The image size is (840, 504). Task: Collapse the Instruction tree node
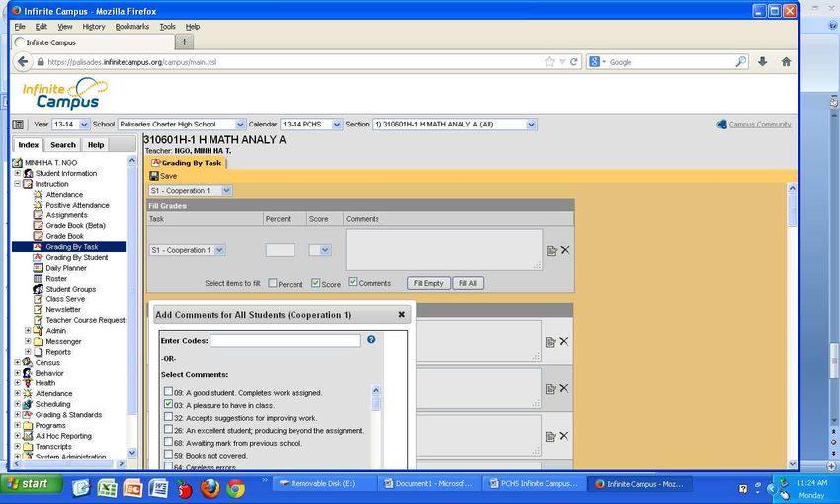coord(17,184)
